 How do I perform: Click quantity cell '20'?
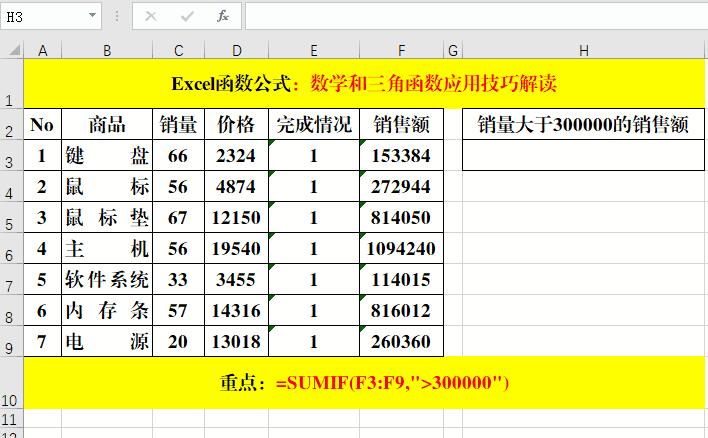pyautogui.click(x=178, y=341)
